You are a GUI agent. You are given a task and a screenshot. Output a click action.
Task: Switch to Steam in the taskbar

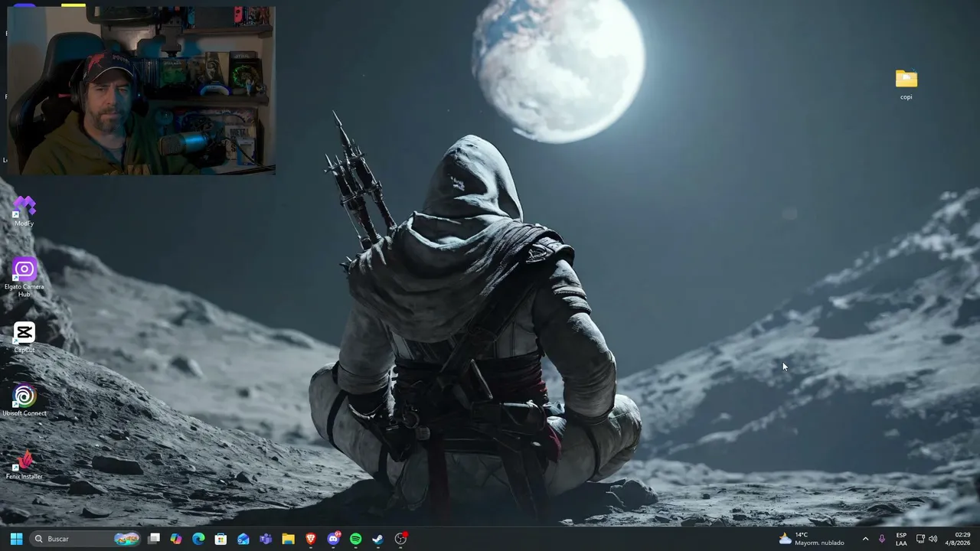pos(377,539)
